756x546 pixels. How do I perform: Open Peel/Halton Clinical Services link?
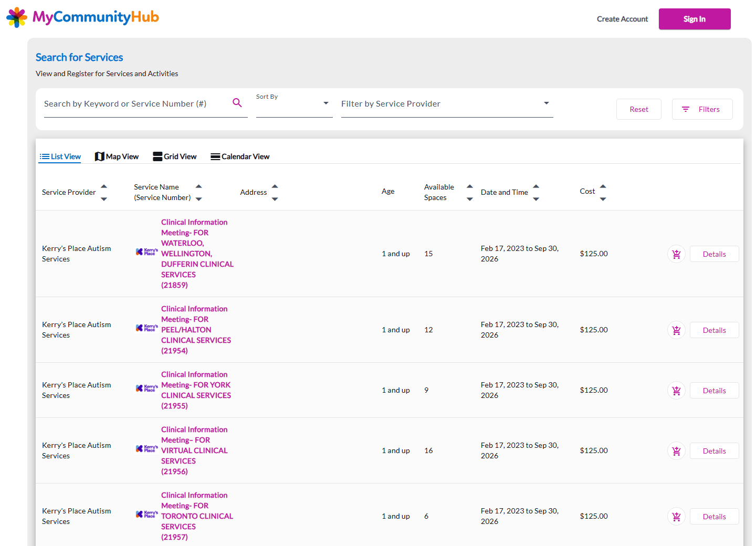pyautogui.click(x=196, y=330)
